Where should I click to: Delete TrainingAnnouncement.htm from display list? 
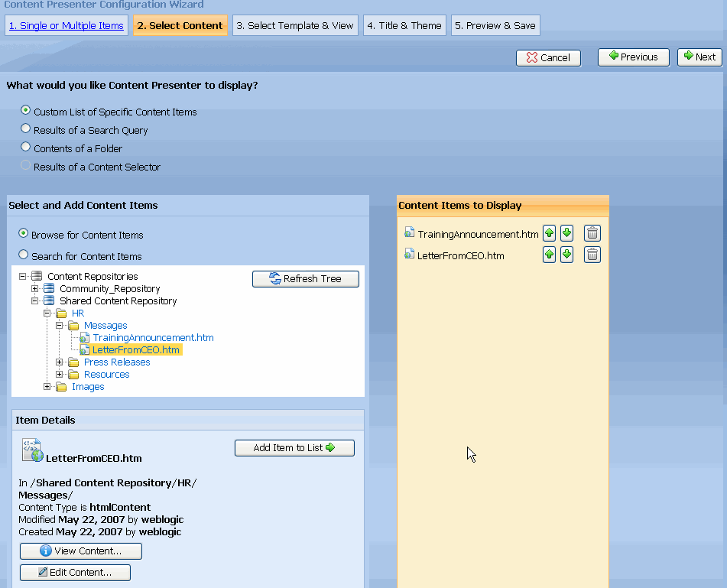point(592,233)
